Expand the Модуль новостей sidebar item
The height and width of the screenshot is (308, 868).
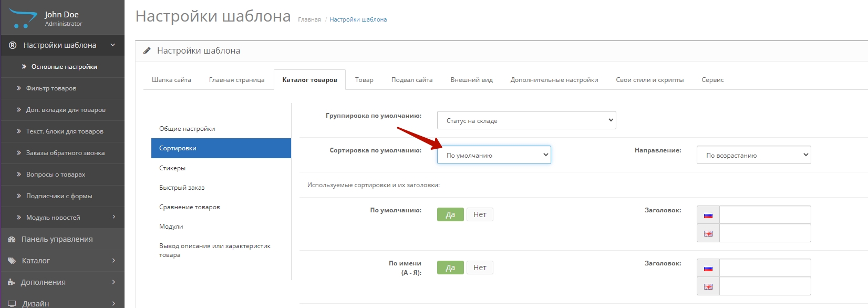(62, 218)
